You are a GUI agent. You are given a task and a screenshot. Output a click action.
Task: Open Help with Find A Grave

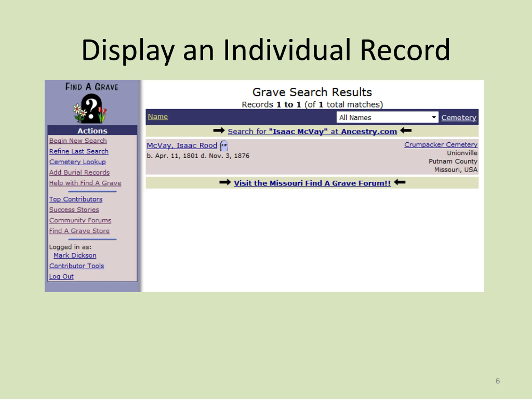coord(85,183)
